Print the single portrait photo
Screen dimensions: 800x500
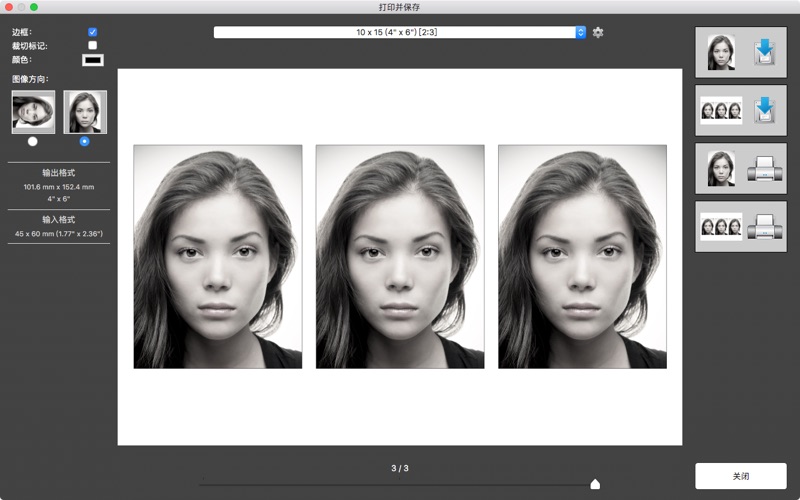pyautogui.click(x=740, y=168)
